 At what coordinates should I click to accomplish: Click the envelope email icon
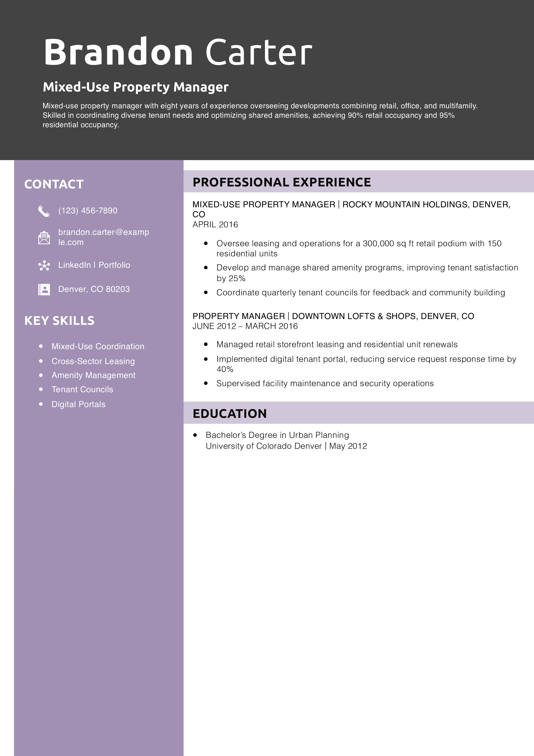click(x=44, y=237)
